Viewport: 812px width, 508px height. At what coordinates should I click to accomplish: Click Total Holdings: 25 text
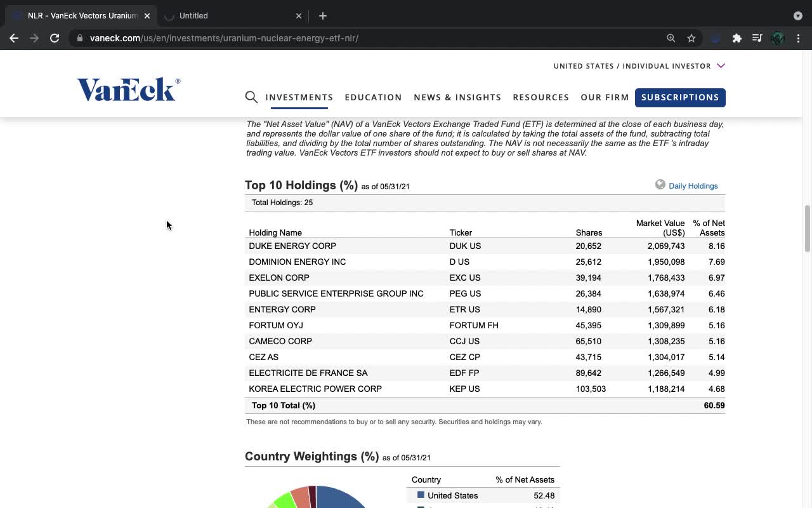pyautogui.click(x=282, y=203)
